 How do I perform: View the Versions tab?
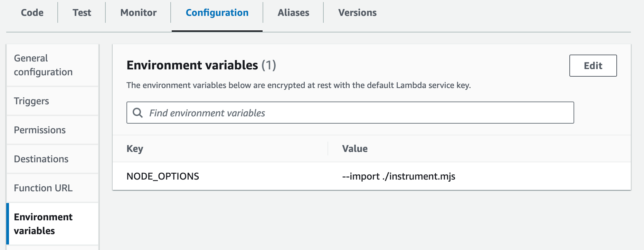click(357, 13)
